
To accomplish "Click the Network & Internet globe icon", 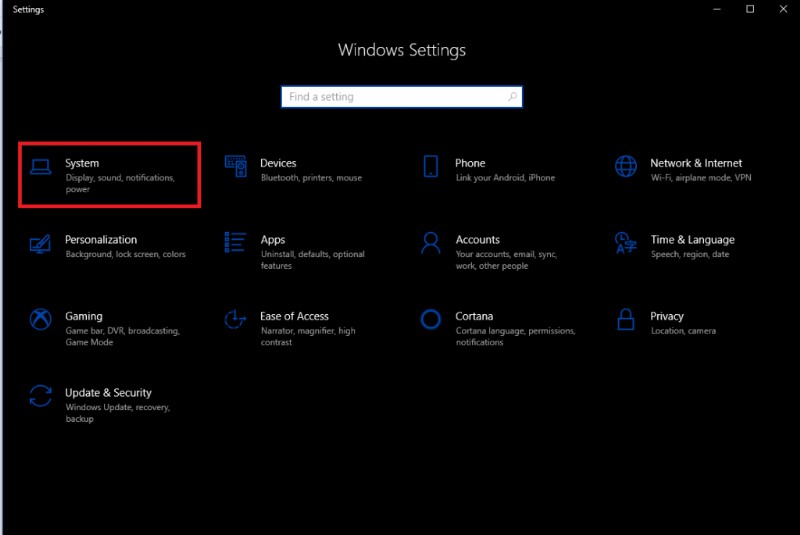I will point(626,166).
